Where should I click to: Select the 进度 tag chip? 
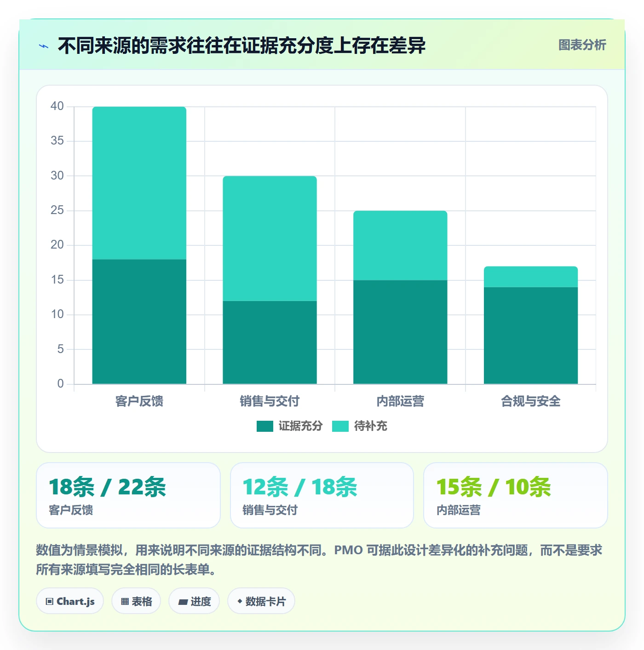pos(194,601)
